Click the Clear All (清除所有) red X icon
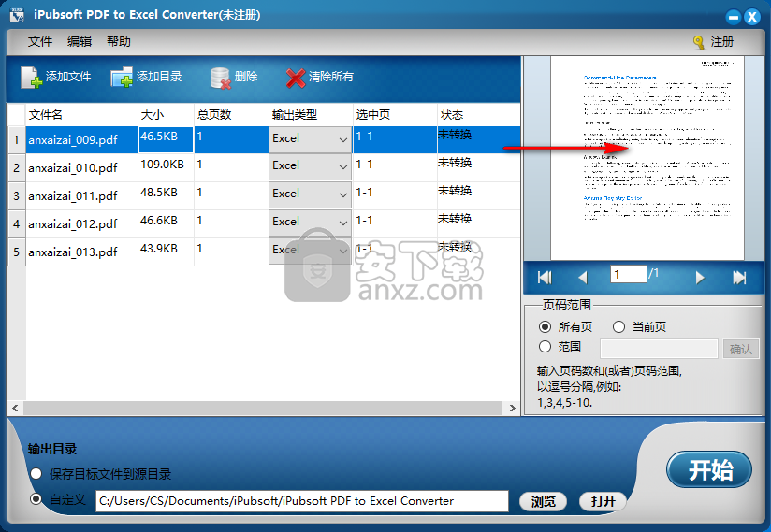Screen dimensions: 771x532 [296, 78]
